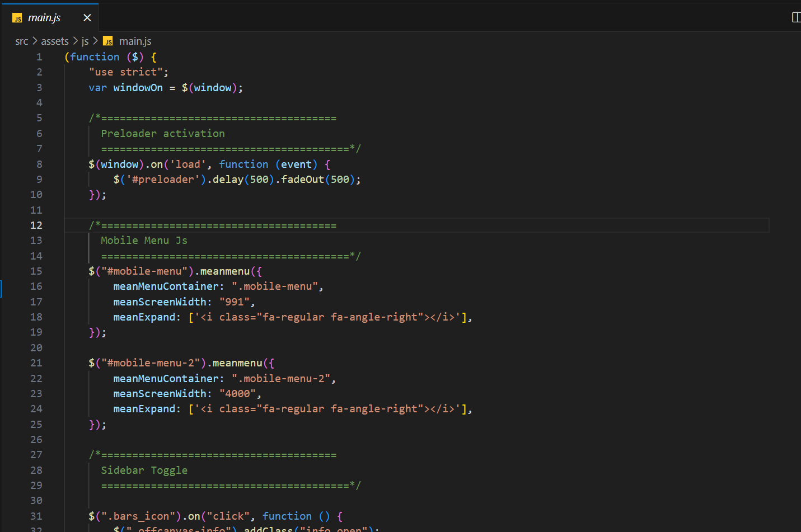Close the main.js tab
The width and height of the screenshot is (801, 532).
[x=87, y=18]
